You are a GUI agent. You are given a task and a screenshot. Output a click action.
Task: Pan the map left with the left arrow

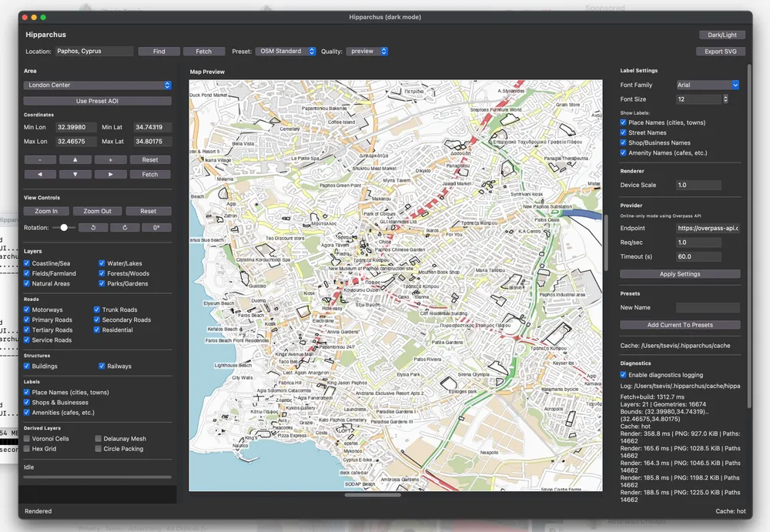coord(40,175)
